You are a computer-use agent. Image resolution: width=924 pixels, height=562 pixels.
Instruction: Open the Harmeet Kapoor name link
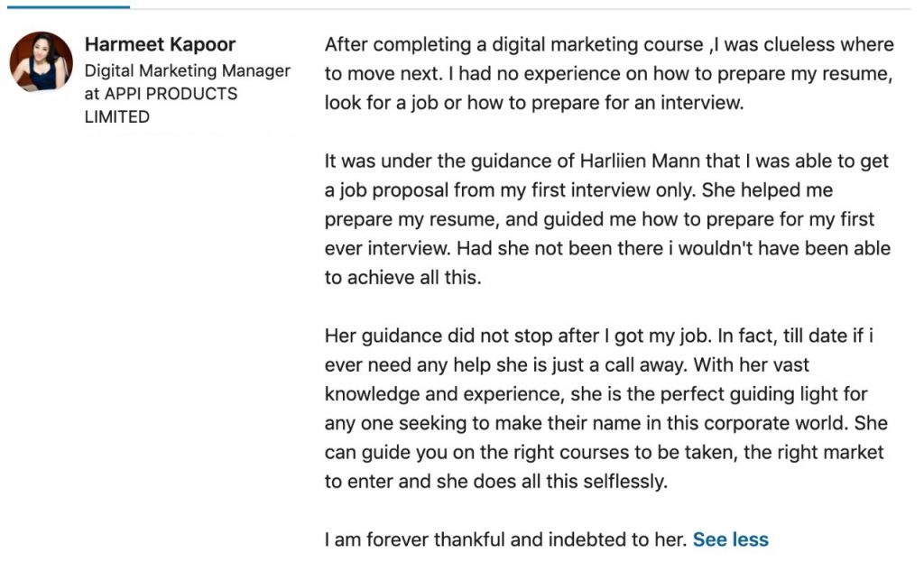tap(160, 44)
